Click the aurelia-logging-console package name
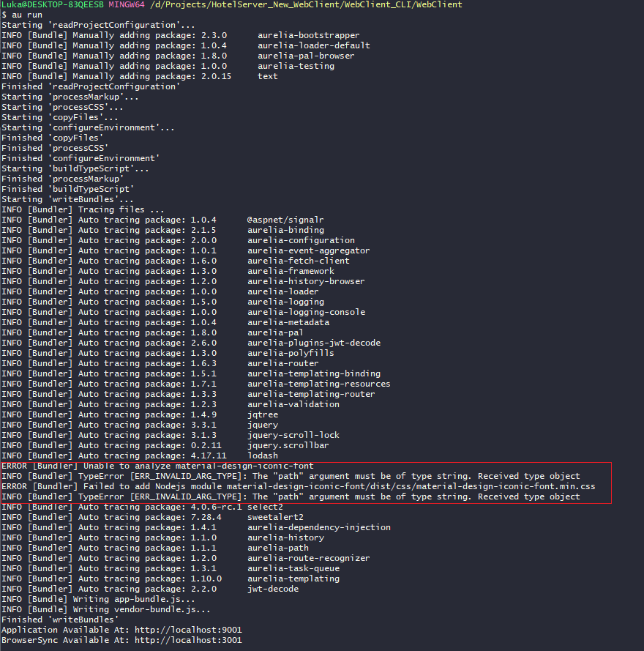The image size is (644, 651). pos(306,312)
